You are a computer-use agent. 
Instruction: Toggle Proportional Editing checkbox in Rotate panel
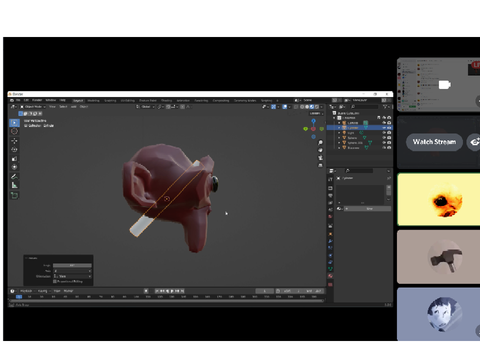click(55, 281)
